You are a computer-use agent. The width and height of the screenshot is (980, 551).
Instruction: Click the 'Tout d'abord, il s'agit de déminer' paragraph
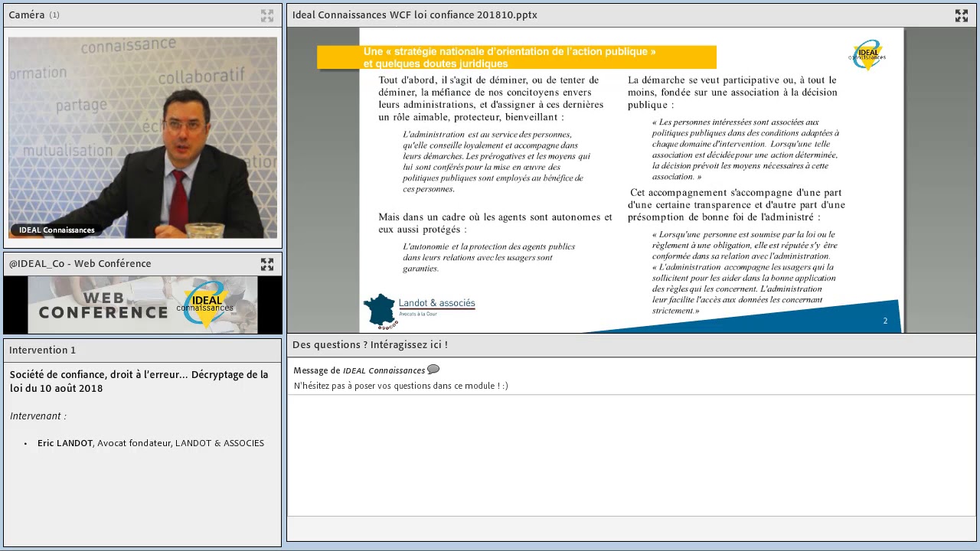pos(491,98)
